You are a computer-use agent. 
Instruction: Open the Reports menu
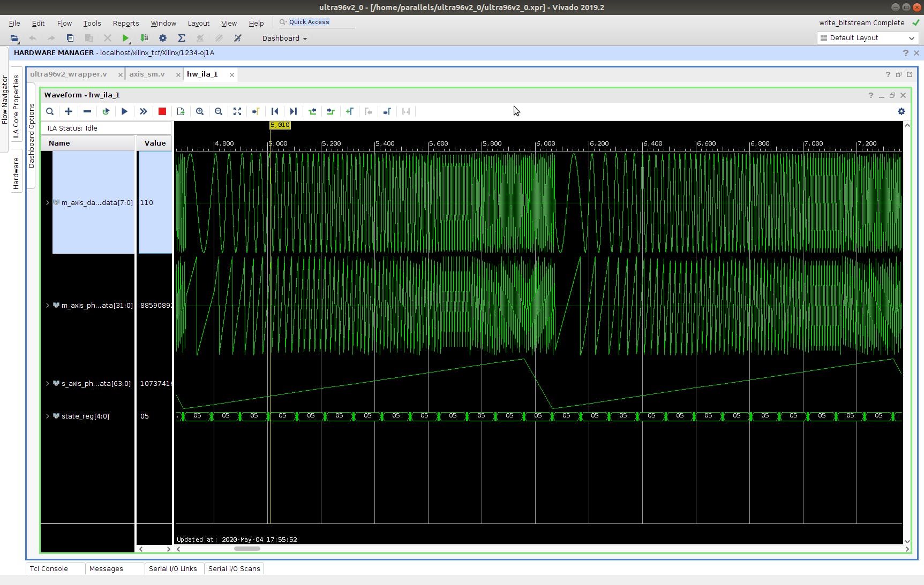pyautogui.click(x=126, y=23)
